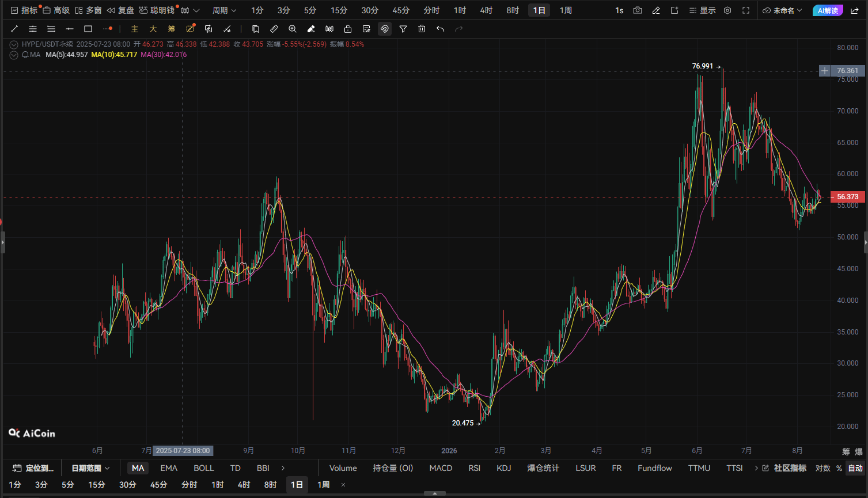This screenshot has width=868, height=498.
Task: Toggle the 主 main-force indicator
Action: point(135,29)
